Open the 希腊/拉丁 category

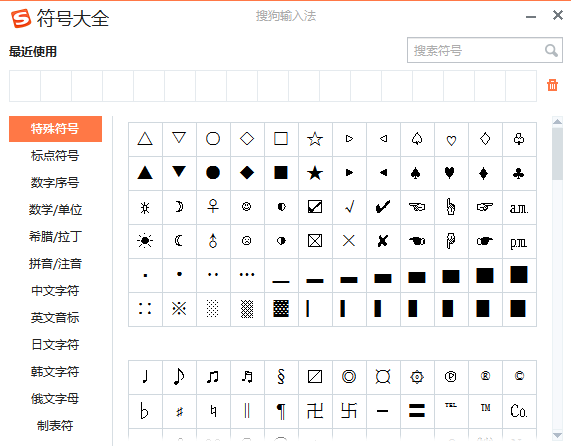point(55,237)
